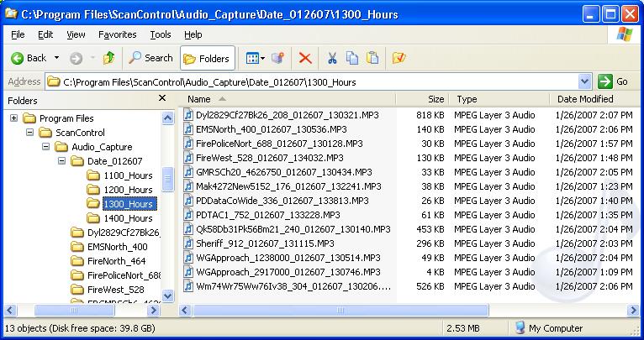
Task: Open the Back history dropdown arrow
Action: [56, 58]
